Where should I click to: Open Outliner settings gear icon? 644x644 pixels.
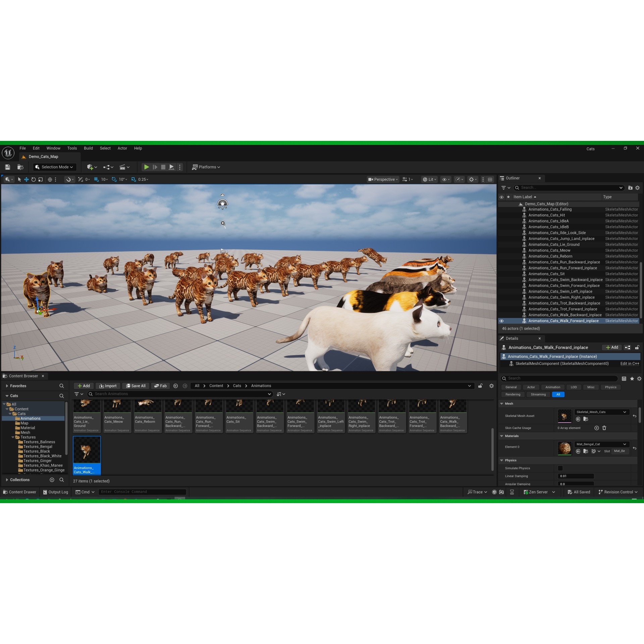click(x=637, y=188)
